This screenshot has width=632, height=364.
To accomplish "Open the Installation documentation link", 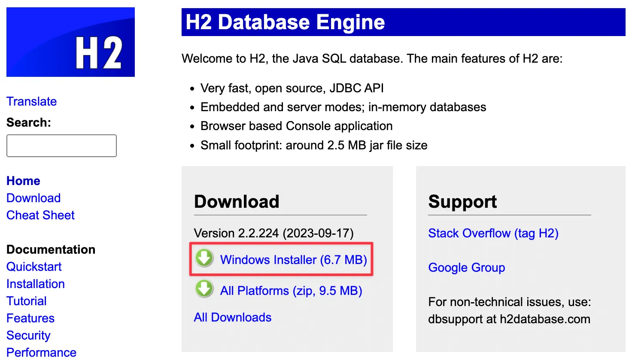I will tap(36, 284).
